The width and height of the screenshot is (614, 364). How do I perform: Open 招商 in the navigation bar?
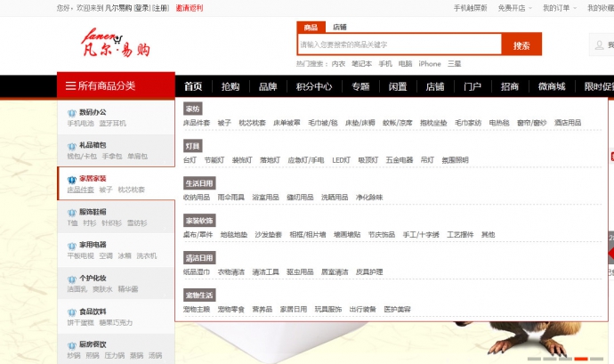click(x=510, y=86)
